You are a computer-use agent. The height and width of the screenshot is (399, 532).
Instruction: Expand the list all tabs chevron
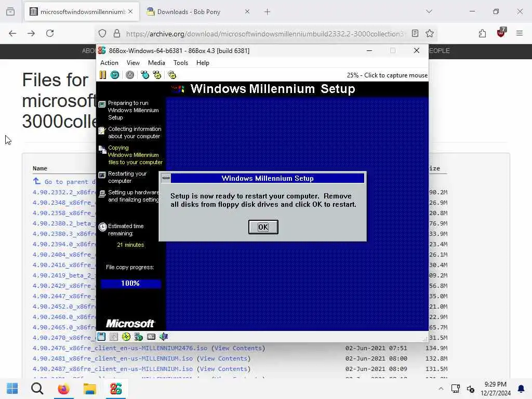(429, 11)
